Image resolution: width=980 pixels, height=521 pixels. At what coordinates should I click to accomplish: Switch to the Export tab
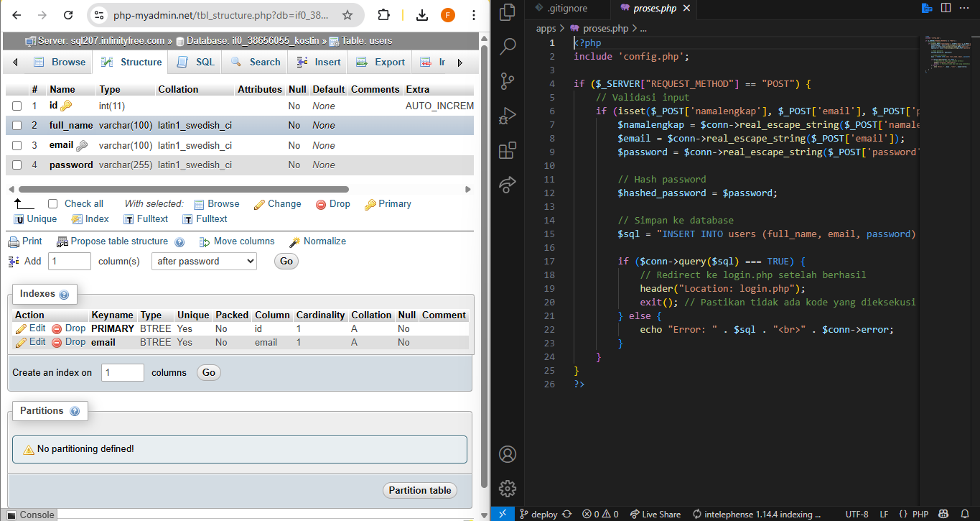point(381,62)
